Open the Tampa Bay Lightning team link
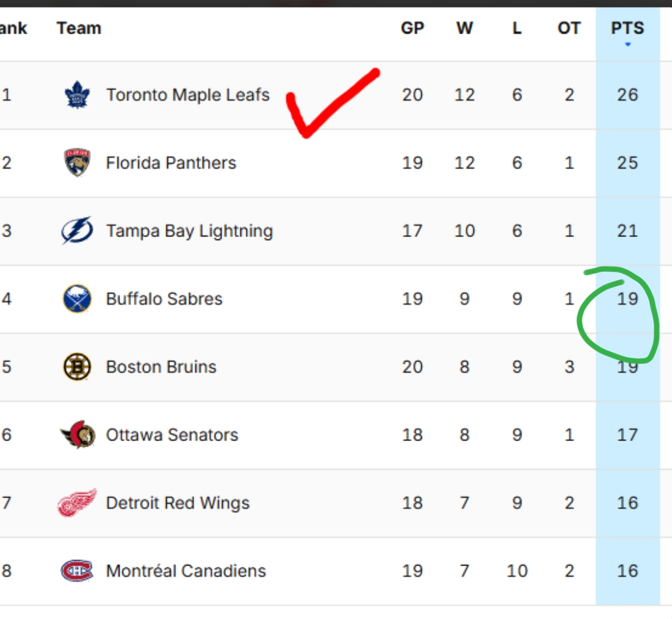Viewport: 672px width, 619px height. click(189, 231)
